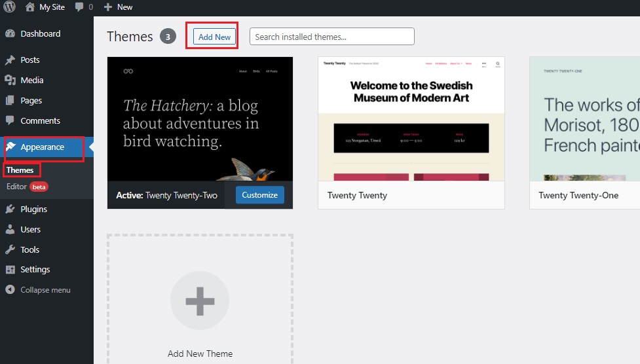Viewport: 640px width, 364px height.
Task: Open the Tools menu
Action: (29, 249)
